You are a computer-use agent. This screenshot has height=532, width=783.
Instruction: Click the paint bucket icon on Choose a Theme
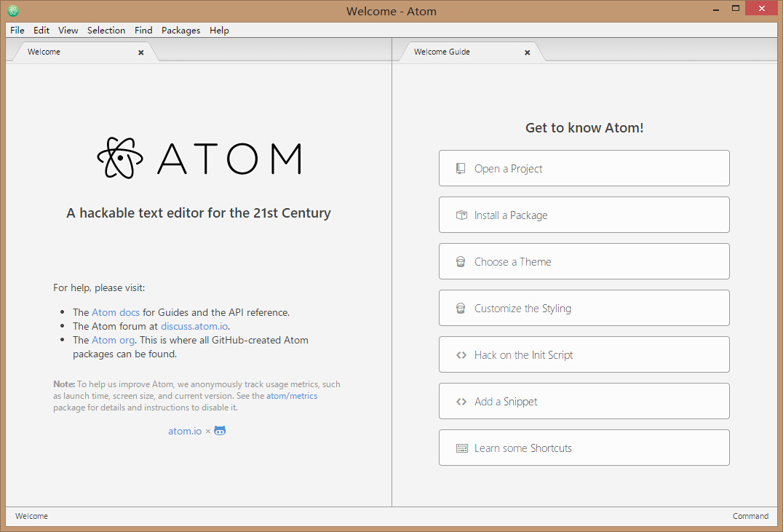tap(461, 261)
